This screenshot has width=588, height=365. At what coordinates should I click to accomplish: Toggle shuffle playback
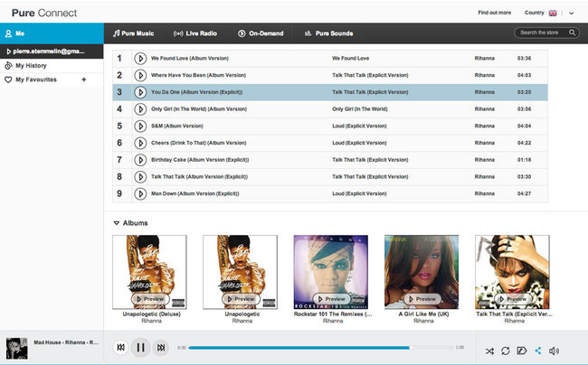click(489, 351)
